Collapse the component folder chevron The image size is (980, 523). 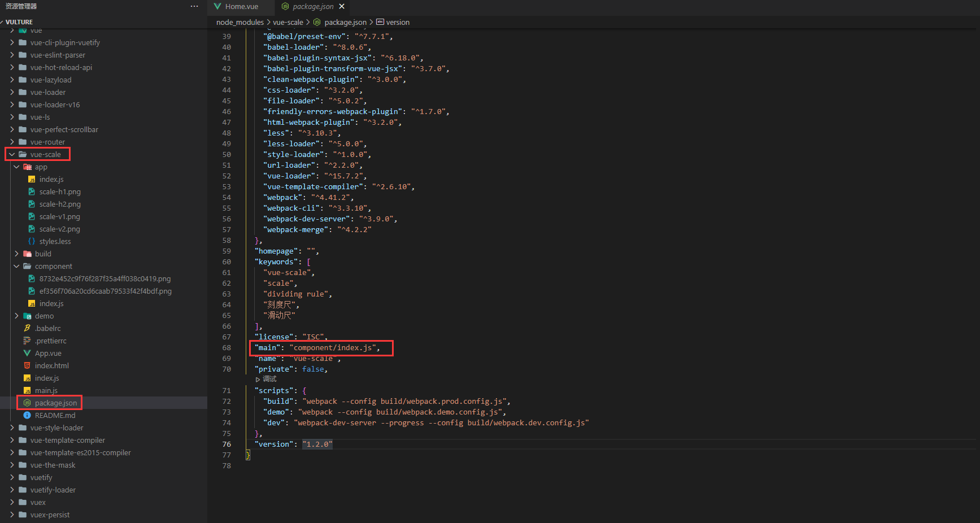(x=17, y=266)
